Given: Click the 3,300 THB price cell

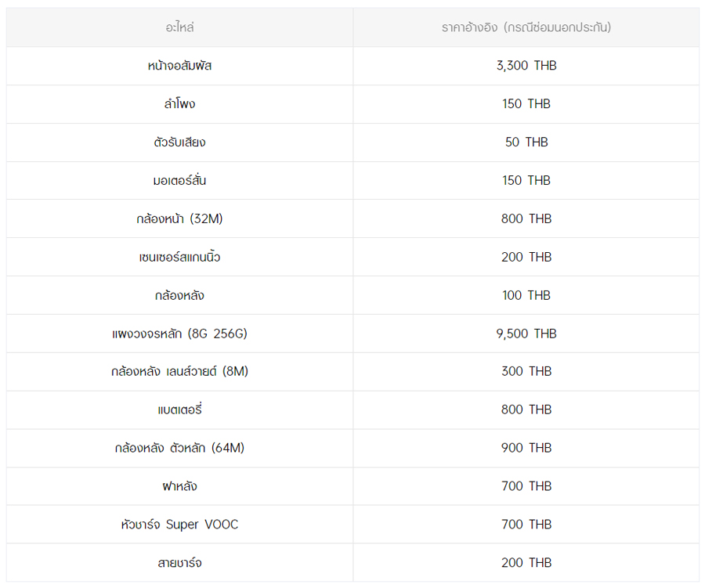Looking at the screenshot, I should coord(526,66).
